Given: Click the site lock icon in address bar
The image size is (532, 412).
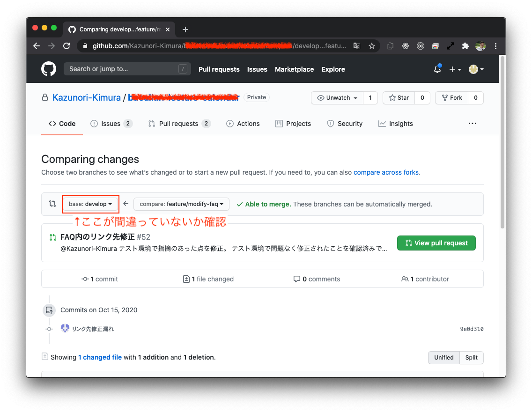Looking at the screenshot, I should [85, 46].
